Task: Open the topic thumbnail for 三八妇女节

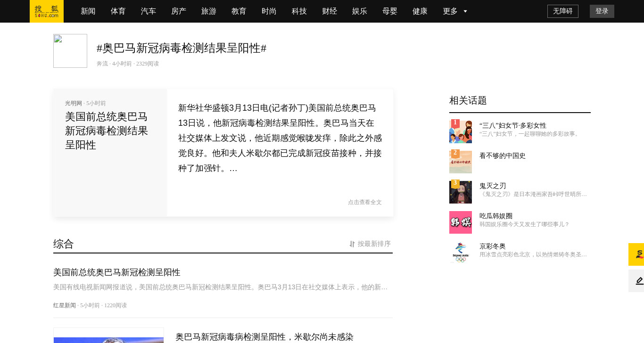Action: coord(461,131)
